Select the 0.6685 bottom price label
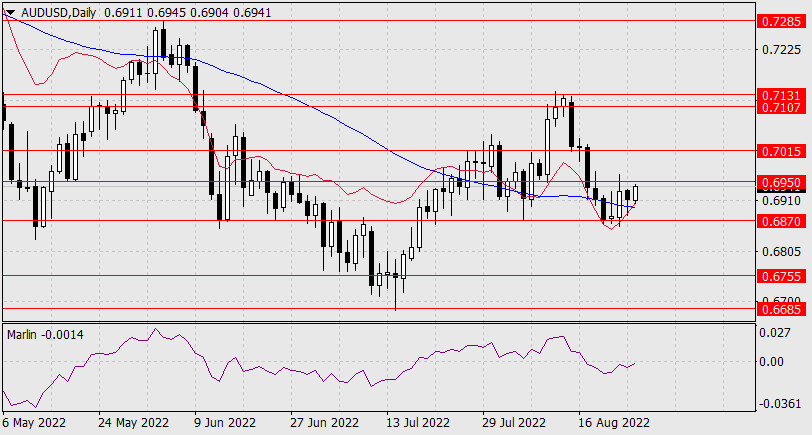812x435 pixels. tap(778, 309)
